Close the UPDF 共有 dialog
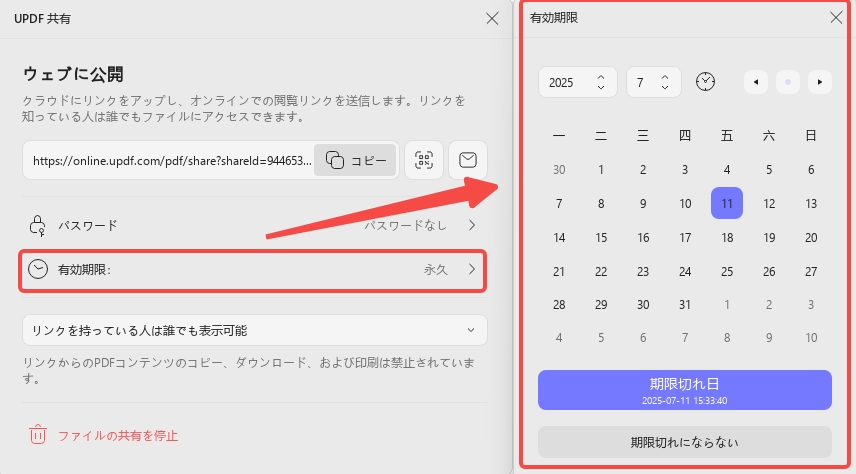Image resolution: width=856 pixels, height=474 pixels. 492,19
